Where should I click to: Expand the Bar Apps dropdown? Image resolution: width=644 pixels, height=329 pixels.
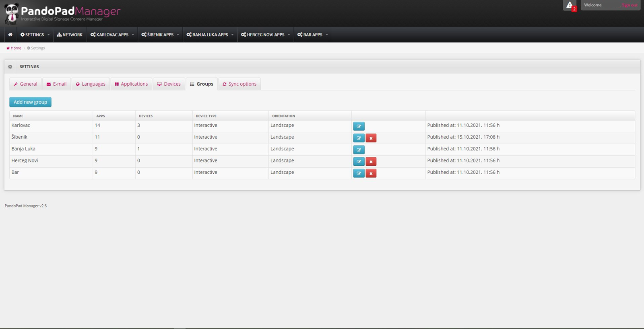(313, 35)
